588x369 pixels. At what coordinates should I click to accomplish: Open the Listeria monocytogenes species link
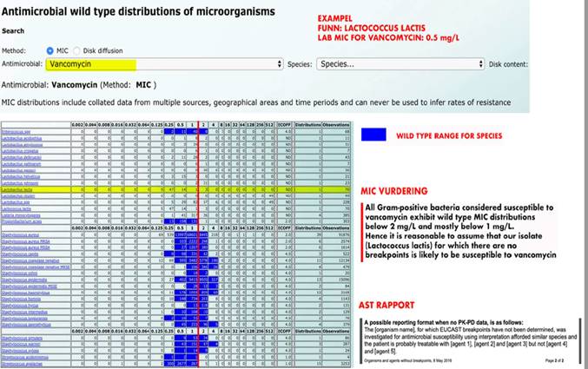(21, 215)
